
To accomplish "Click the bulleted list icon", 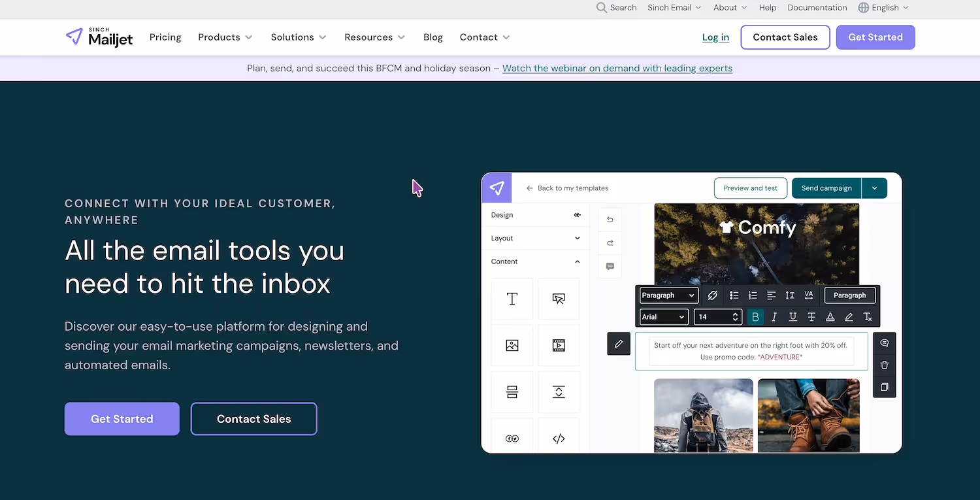I will click(734, 295).
